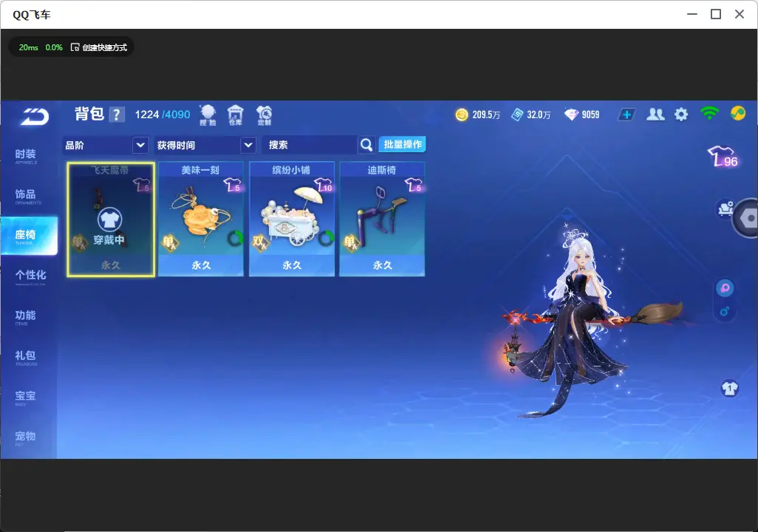Click the 1224/4090 capacity text
This screenshot has height=532, width=758.
(163, 115)
